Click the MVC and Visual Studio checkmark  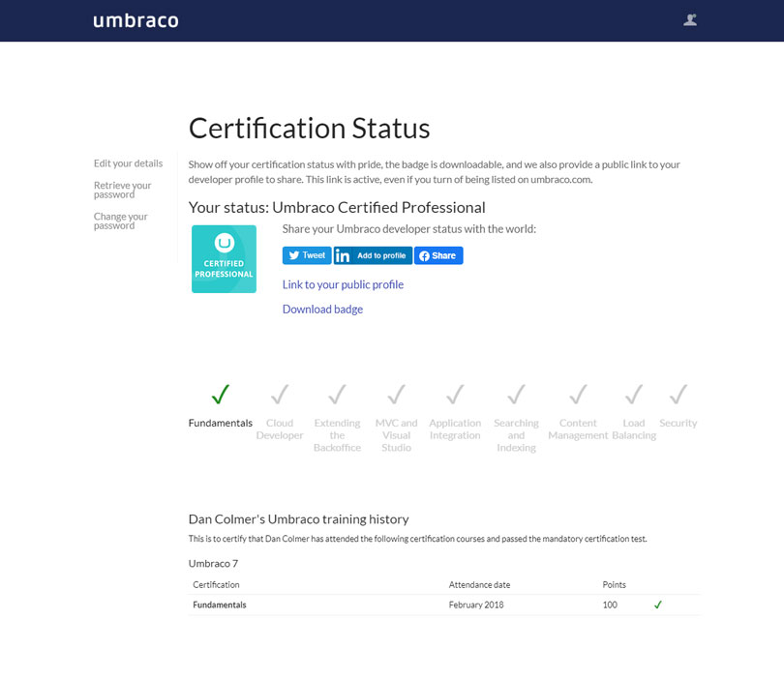click(x=396, y=394)
